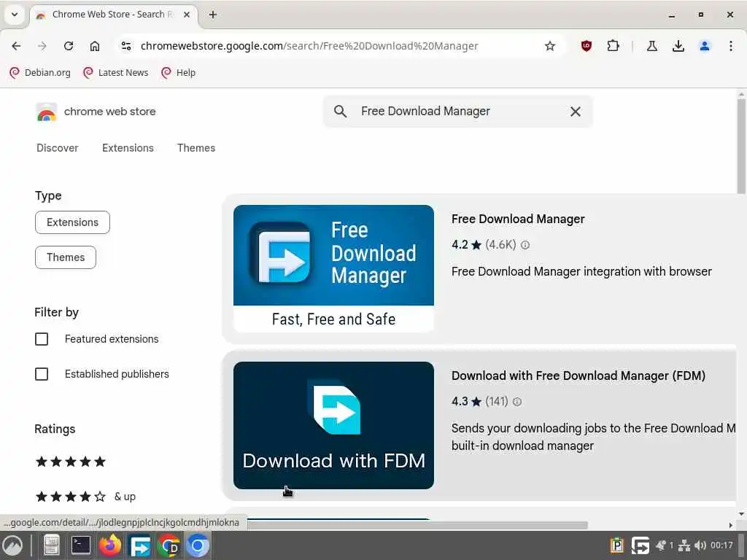Open the Help bookmark
This screenshot has height=560, width=747.
(x=179, y=72)
